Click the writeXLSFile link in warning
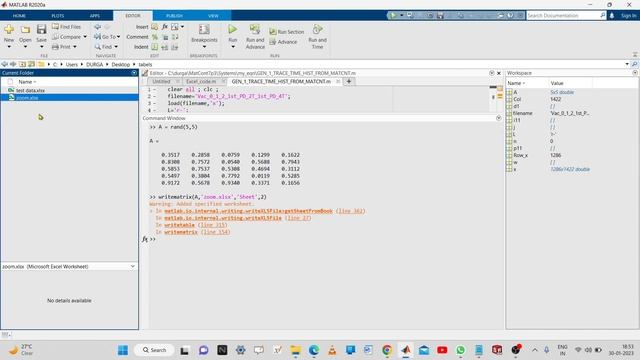640x360 pixels. [x=222, y=218]
